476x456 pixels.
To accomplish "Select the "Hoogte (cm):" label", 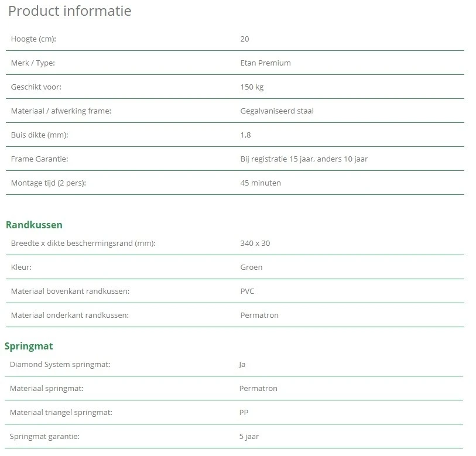I will click(x=34, y=39).
